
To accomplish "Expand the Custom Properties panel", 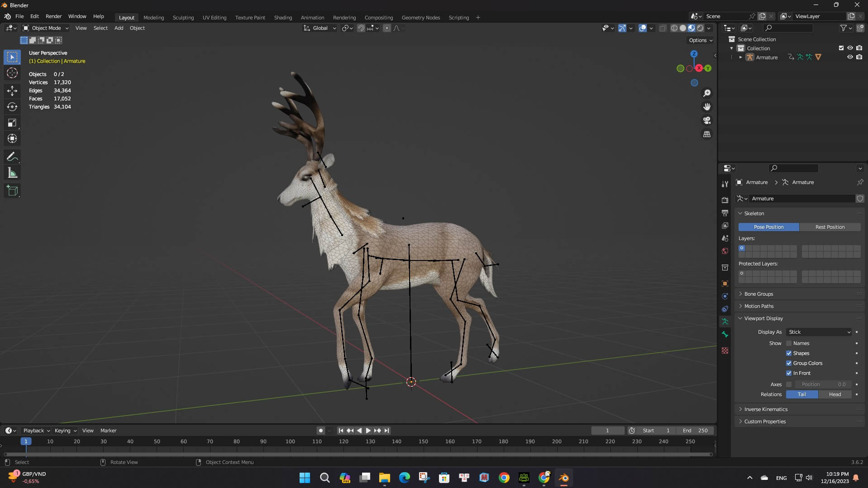I will [764, 422].
